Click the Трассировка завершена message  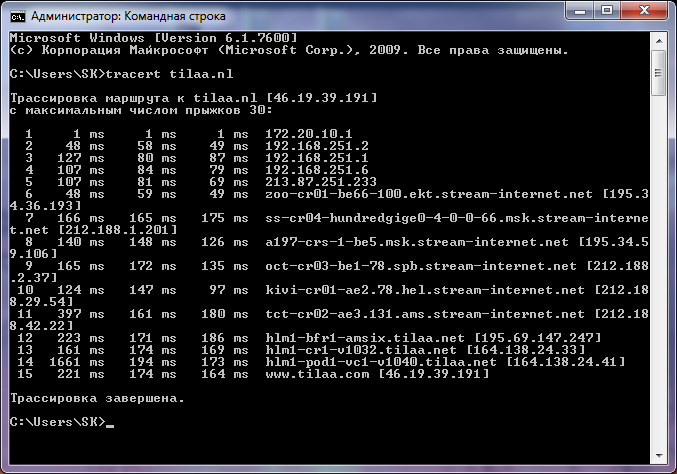click(97, 398)
